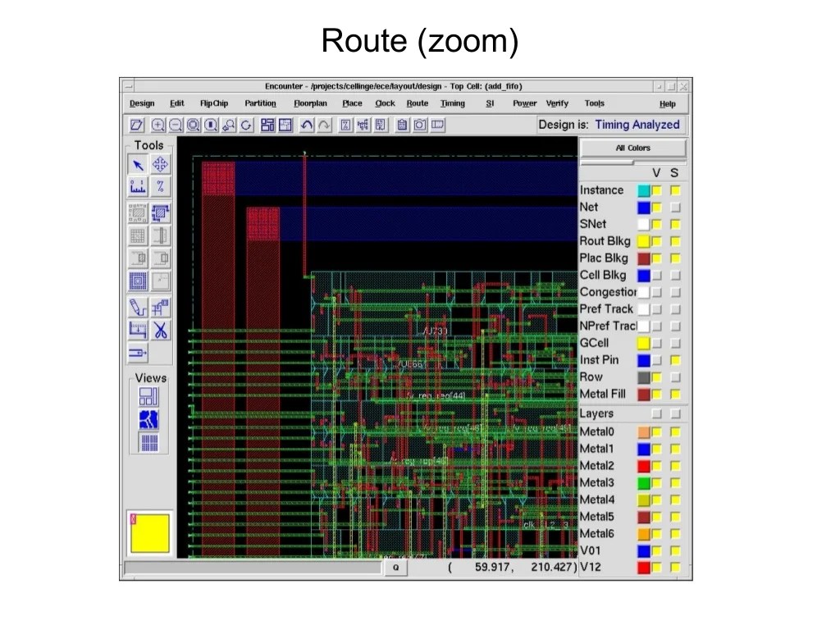Select the Cut tool with scissors icon

[161, 331]
